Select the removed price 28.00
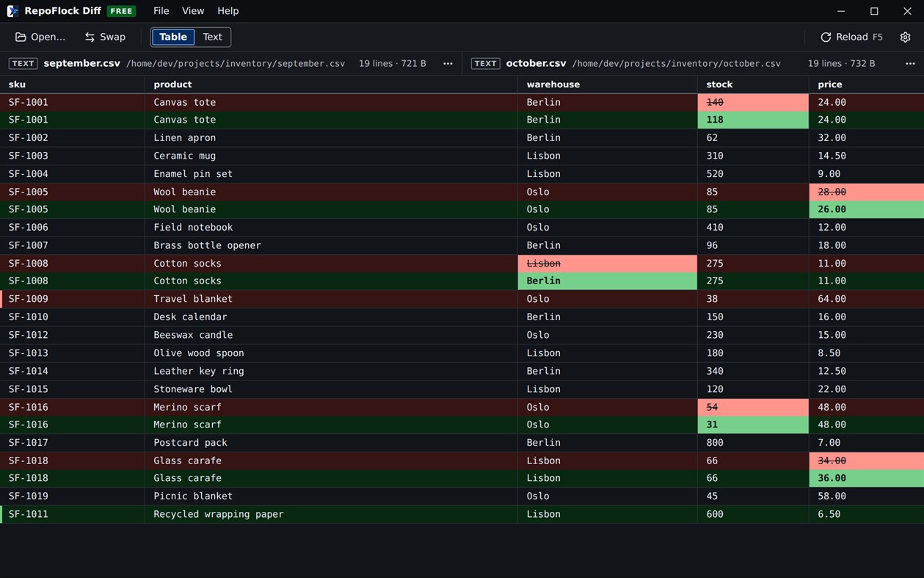Viewport: 924px width, 578px height. click(867, 192)
